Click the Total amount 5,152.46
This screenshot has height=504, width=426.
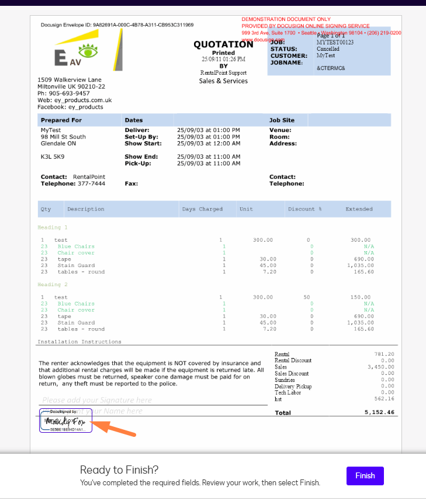379,412
